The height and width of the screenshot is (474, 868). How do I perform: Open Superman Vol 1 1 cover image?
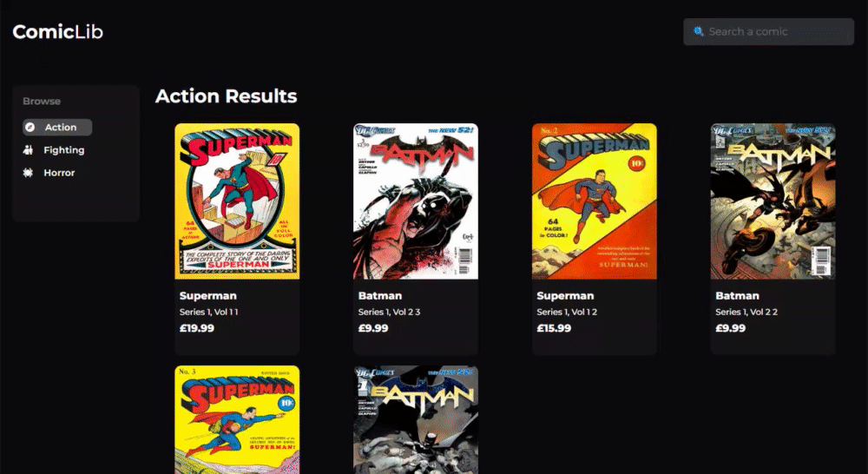[x=237, y=201]
